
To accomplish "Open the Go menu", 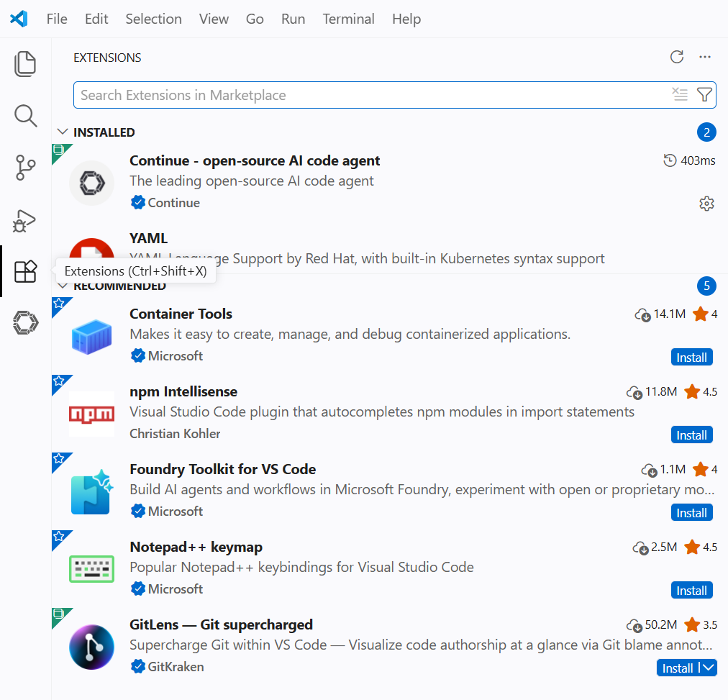I will click(255, 19).
